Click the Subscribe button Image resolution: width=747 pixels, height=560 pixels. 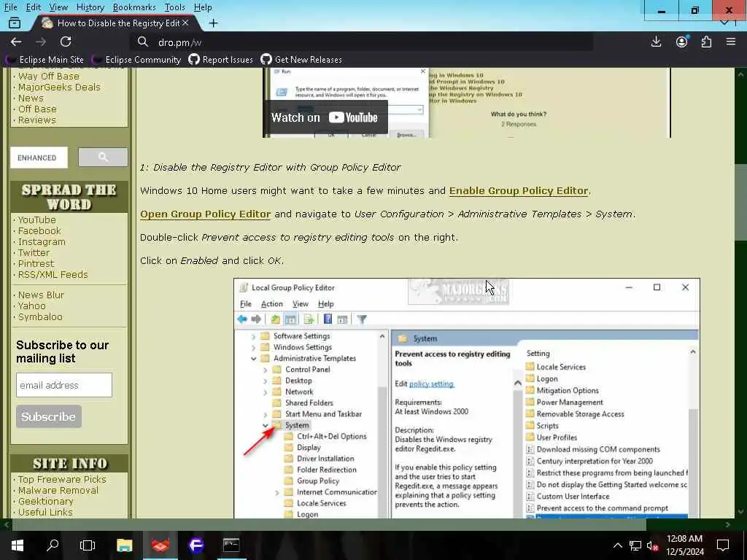pyautogui.click(x=49, y=416)
